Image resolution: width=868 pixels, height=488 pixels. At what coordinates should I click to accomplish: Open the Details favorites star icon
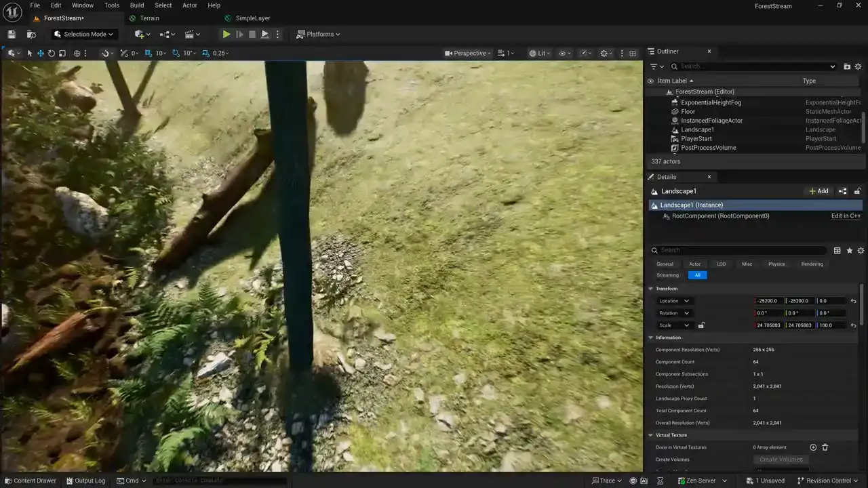849,251
